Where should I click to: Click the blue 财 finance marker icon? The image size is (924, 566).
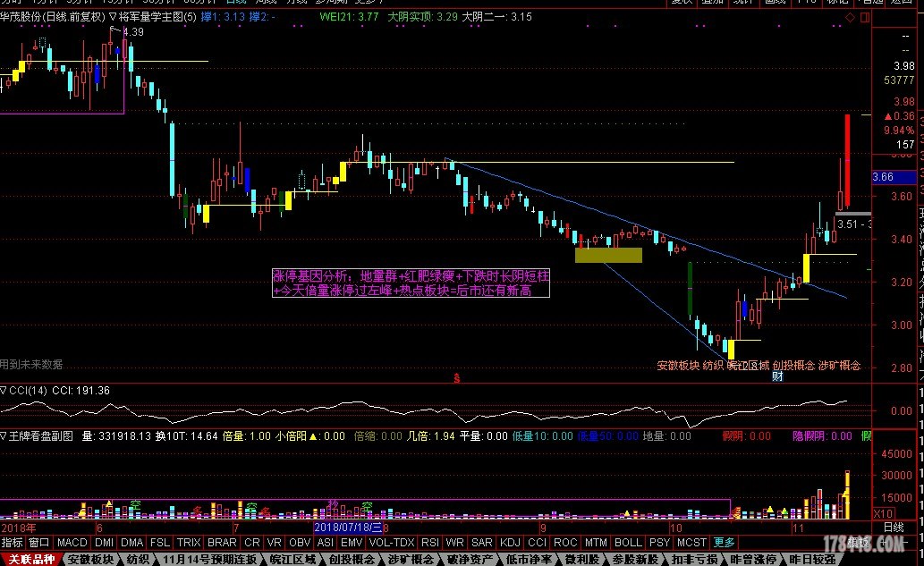[778, 376]
